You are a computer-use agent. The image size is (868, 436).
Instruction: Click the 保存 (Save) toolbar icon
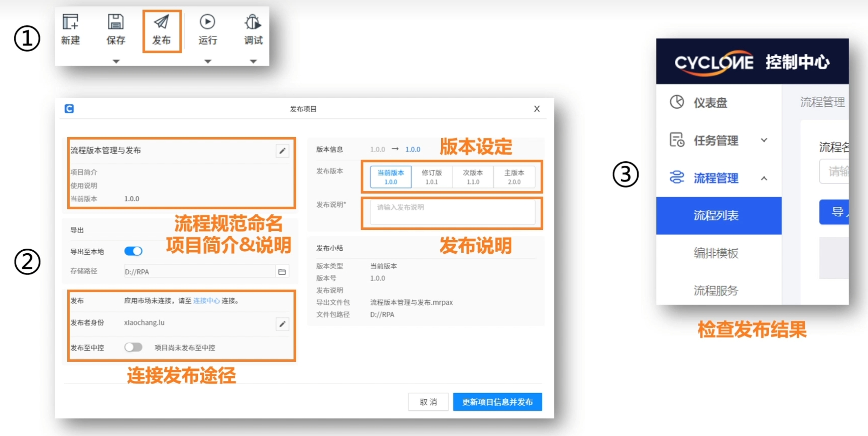tap(116, 23)
